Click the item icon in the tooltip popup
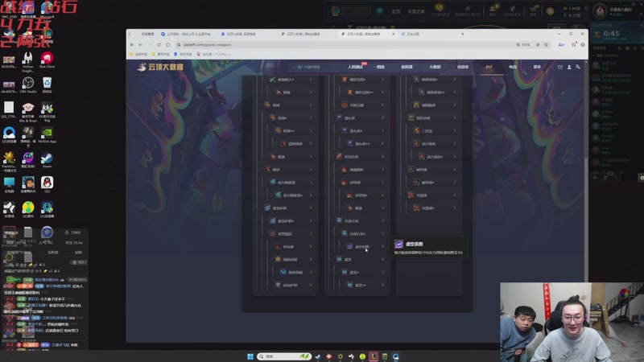 point(398,245)
